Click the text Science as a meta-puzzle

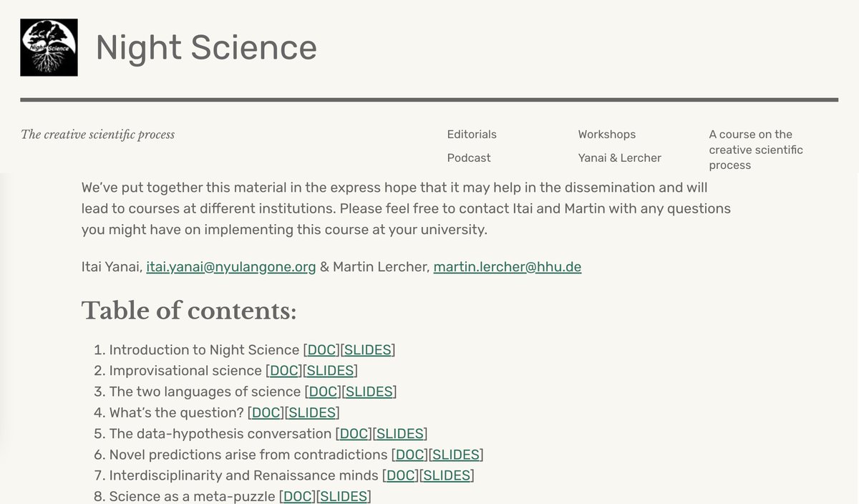[x=192, y=496]
